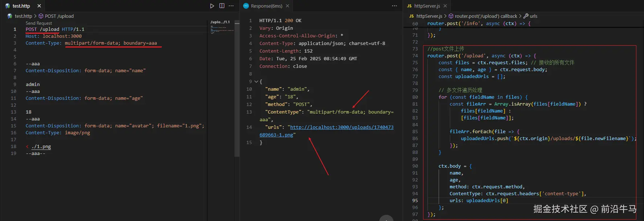The height and width of the screenshot is (221, 644).
Task: Click 'multipart/form-data; boundary=aaa' on line 3
Action: [x=111, y=43]
